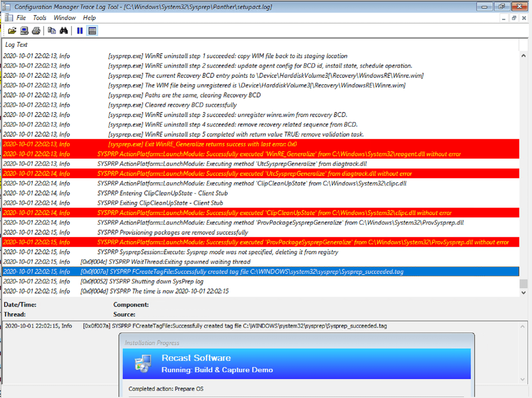Screen dimensions: 532x398
Task: Select the Sysprep_succeeded.tag log entry
Action: [x=241, y=271]
